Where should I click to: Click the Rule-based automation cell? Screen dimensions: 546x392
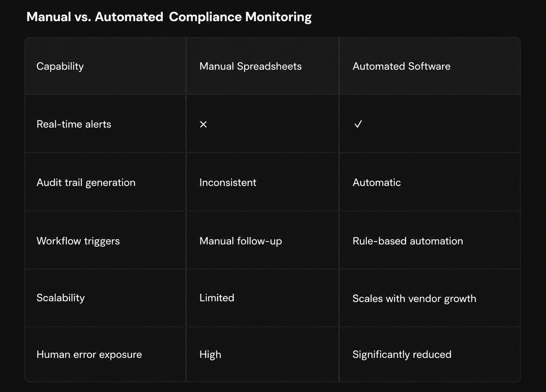(408, 241)
